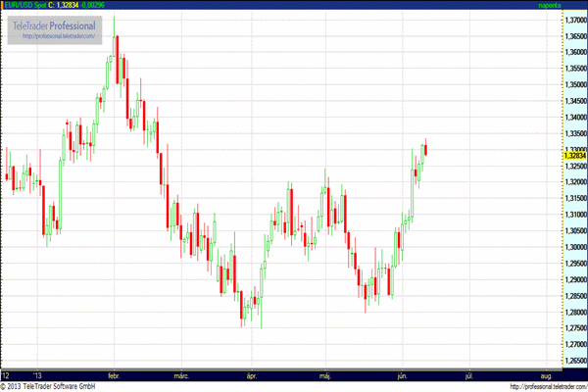This screenshot has height=392, width=588.
Task: Click the 'jún.' date axis label
Action: tap(401, 375)
